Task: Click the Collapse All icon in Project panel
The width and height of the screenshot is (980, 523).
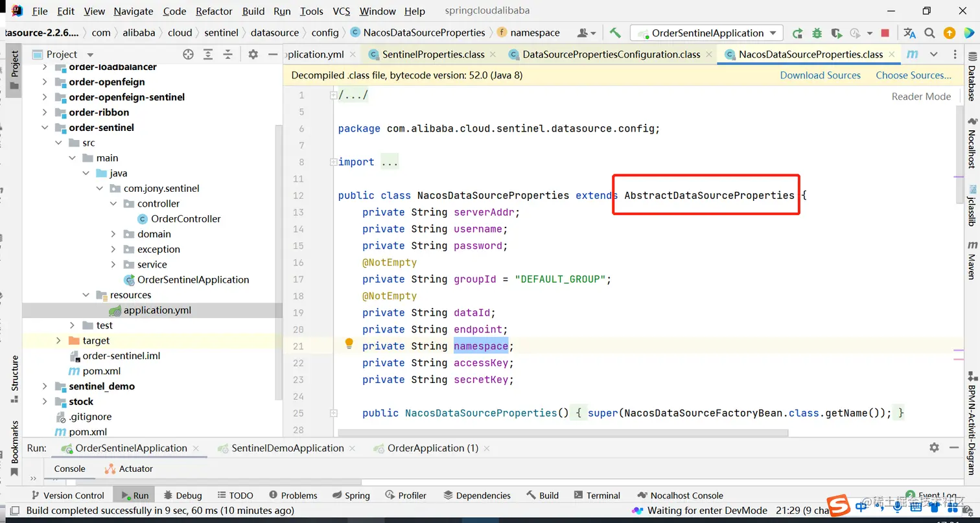Action: (227, 54)
